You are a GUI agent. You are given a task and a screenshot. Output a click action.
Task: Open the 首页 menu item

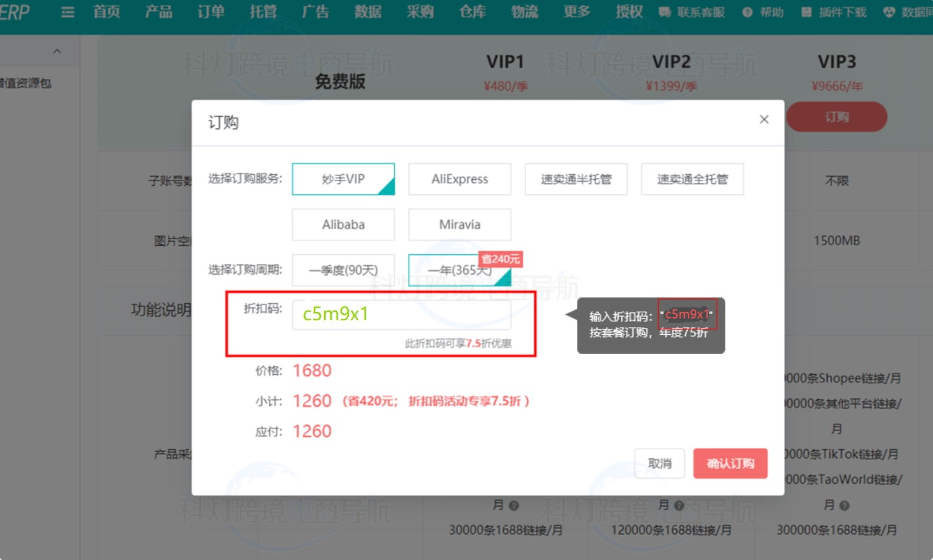point(107,12)
